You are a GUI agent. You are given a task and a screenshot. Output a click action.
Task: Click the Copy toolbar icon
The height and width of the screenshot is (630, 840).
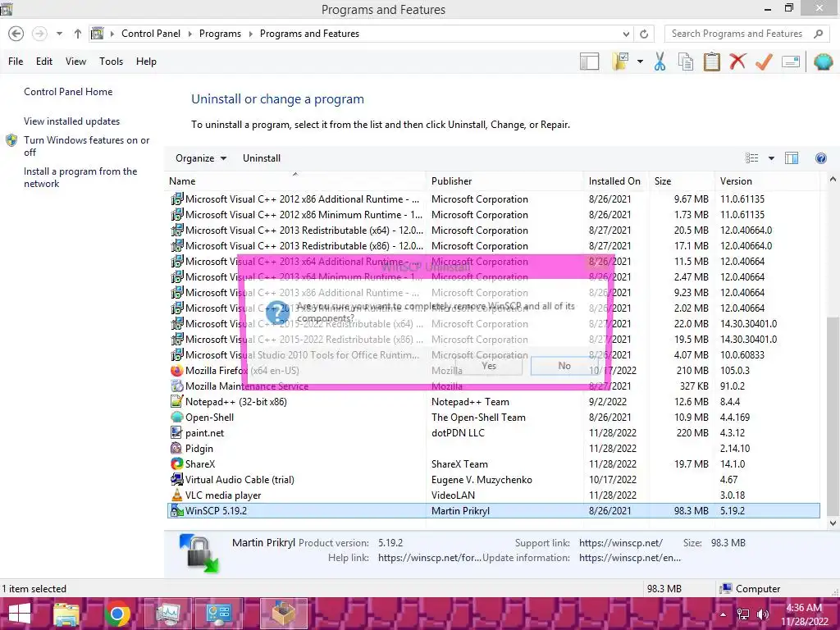tap(686, 62)
